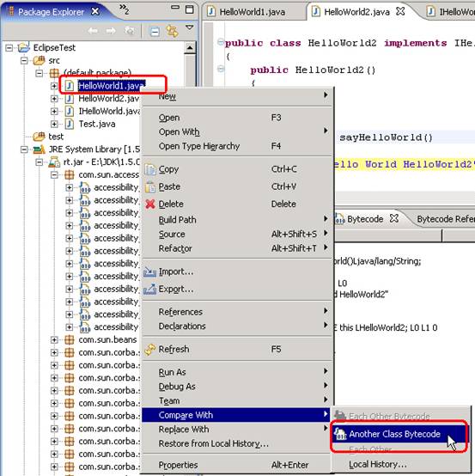Open the Debug As submenu
Screen dimensions: 475x476
pyautogui.click(x=237, y=387)
